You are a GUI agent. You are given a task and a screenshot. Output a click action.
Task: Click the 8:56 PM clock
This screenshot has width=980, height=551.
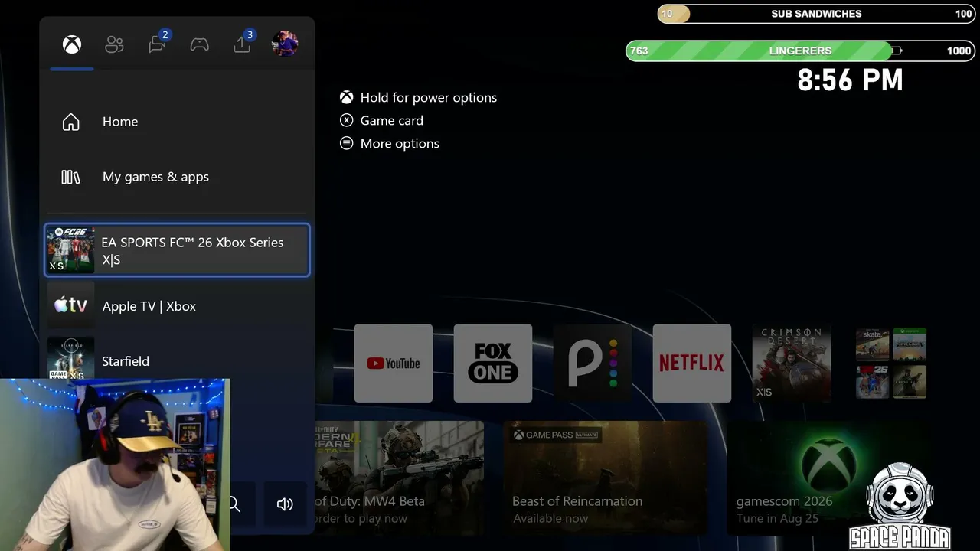[850, 80]
